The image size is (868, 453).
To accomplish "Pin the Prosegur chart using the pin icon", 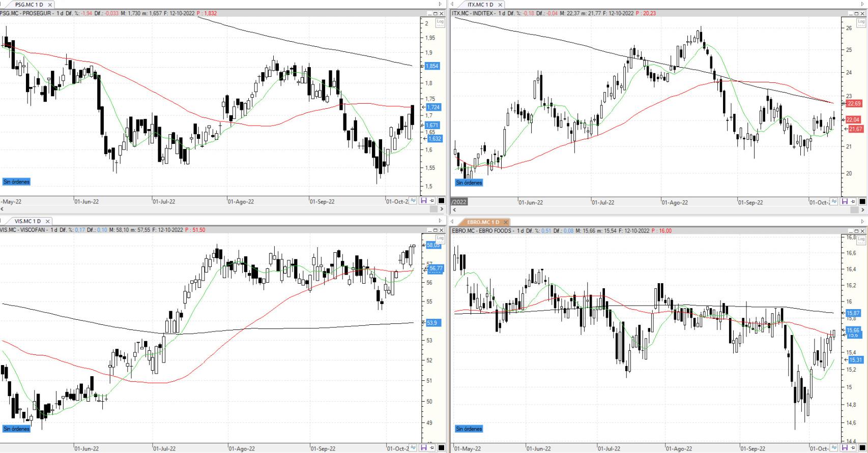I will (x=432, y=201).
